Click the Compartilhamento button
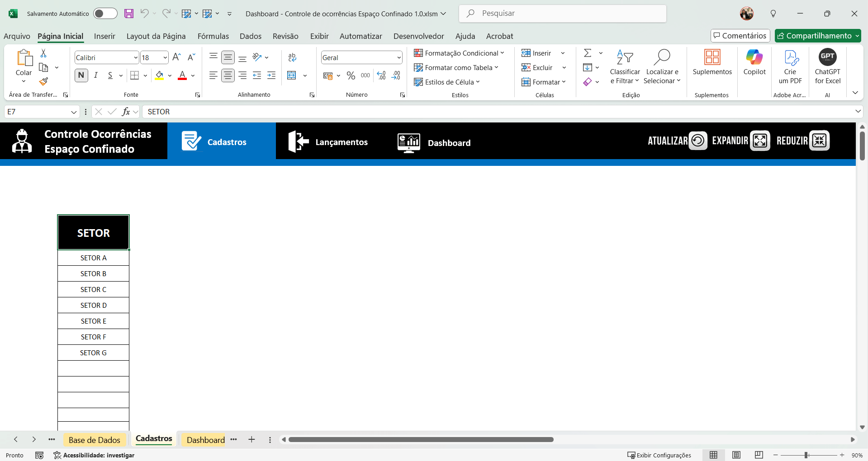This screenshot has height=461, width=868. pos(817,36)
